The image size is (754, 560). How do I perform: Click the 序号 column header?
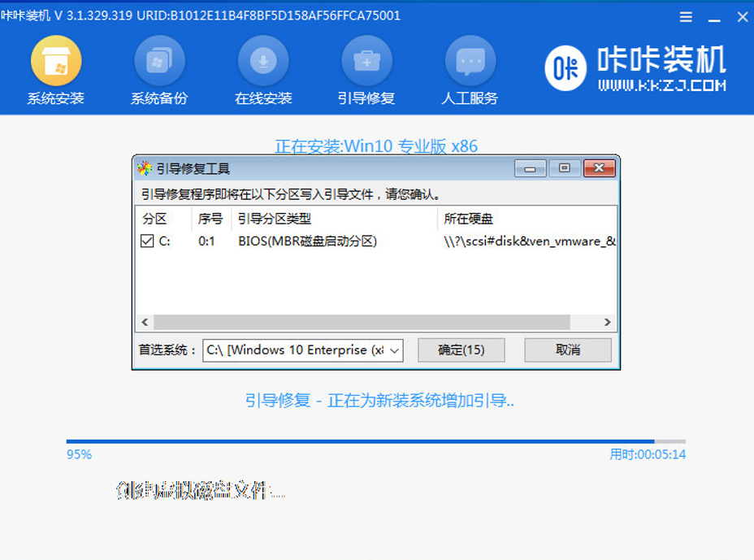210,219
